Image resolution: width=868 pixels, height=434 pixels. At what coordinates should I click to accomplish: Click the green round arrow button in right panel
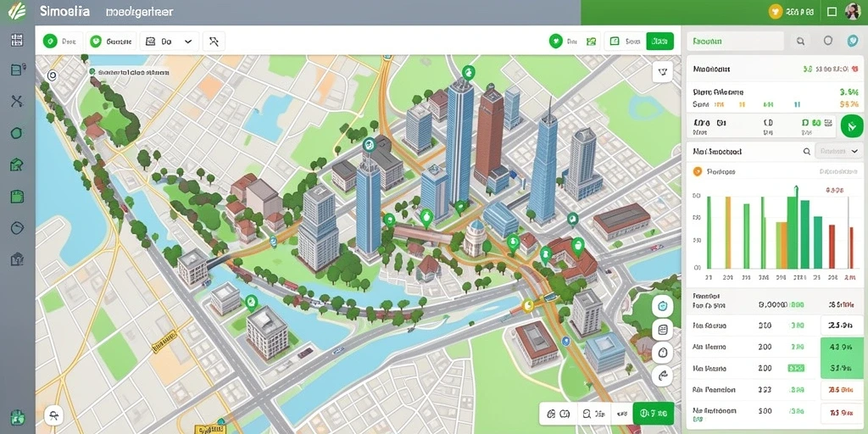click(851, 126)
